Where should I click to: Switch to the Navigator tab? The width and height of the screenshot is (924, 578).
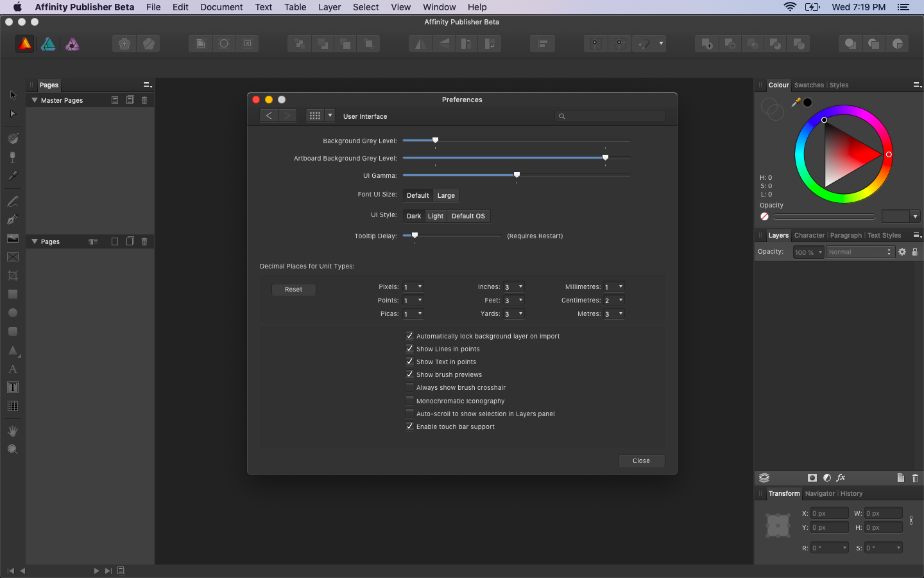pos(820,493)
